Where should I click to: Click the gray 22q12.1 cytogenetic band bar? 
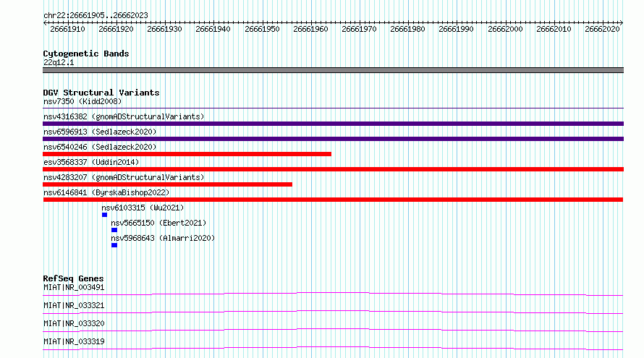point(333,70)
